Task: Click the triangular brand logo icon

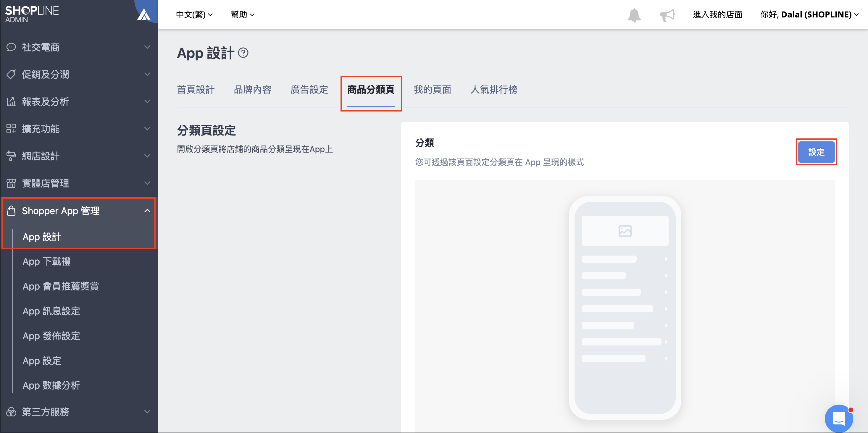Action: [x=143, y=14]
